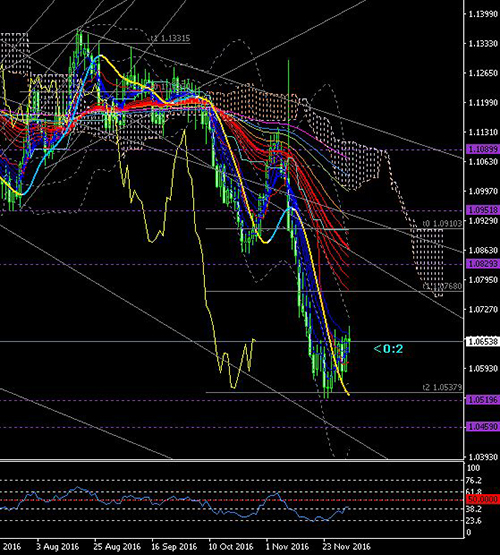Click the 1.09970 price scale value
The width and height of the screenshot is (500, 555).
pyautogui.click(x=483, y=191)
